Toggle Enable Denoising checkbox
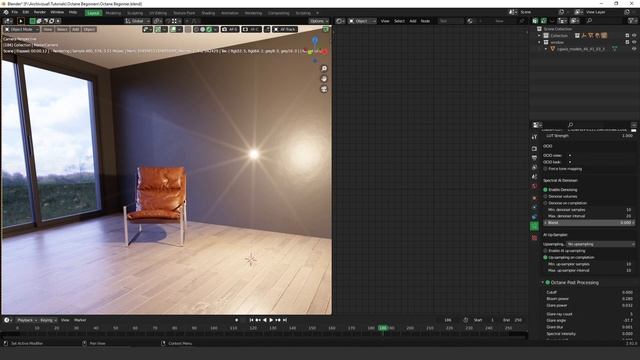Screen dimensions: 640x360 [545, 190]
